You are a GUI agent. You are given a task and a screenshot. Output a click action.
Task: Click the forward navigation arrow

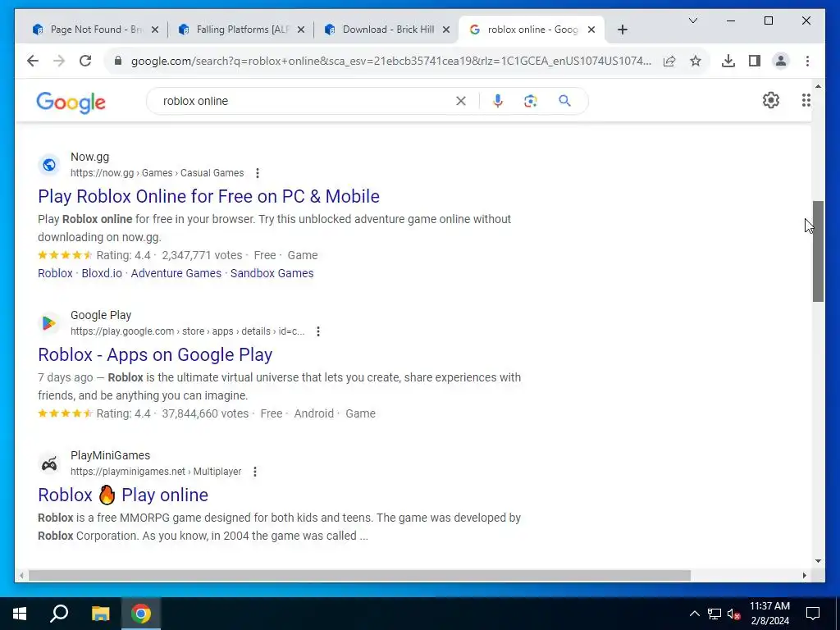pyautogui.click(x=59, y=61)
